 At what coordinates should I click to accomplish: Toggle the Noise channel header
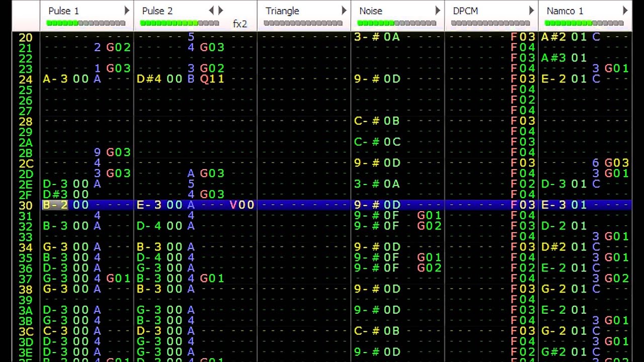tap(397, 16)
